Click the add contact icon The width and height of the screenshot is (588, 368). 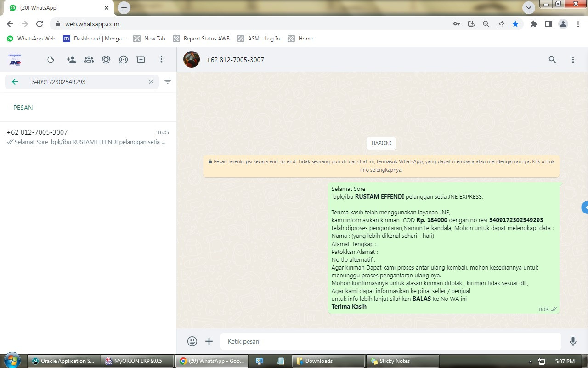(71, 60)
